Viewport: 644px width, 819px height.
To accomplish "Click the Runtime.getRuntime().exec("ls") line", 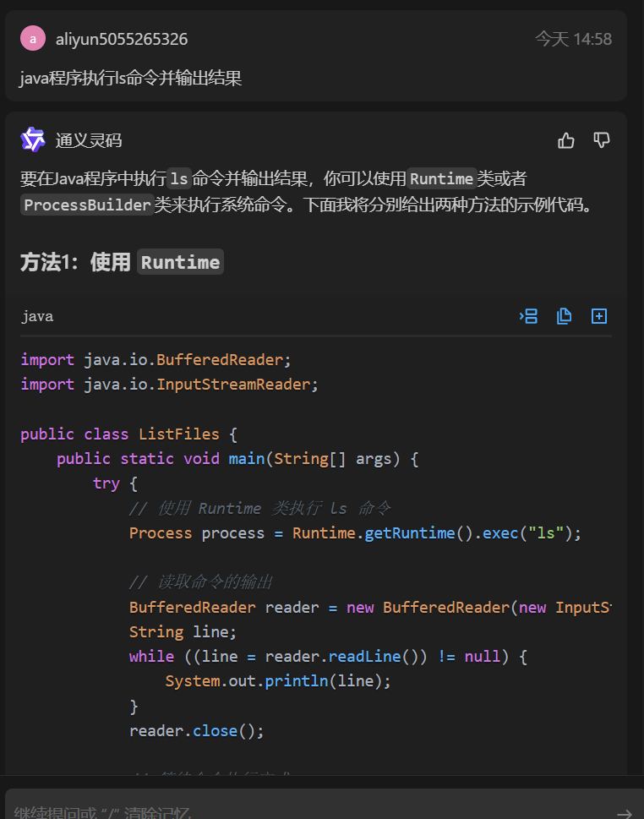I will pyautogui.click(x=355, y=533).
